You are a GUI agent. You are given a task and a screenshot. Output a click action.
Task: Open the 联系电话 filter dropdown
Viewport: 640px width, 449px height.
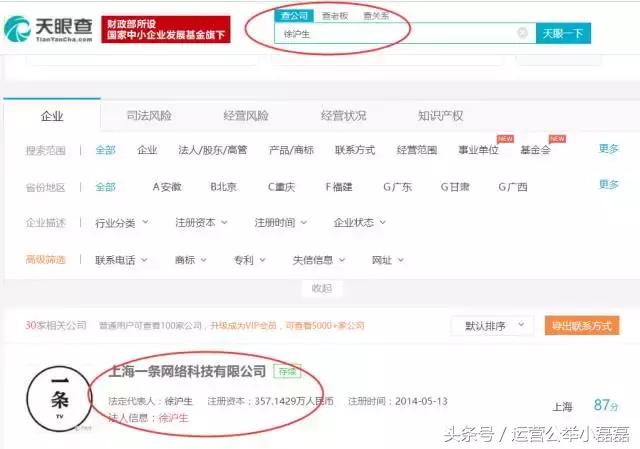point(121,260)
